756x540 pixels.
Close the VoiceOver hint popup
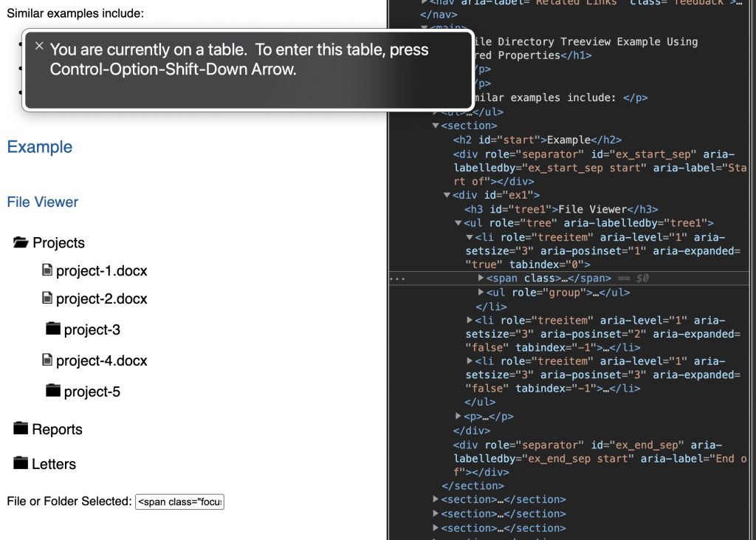[x=40, y=46]
